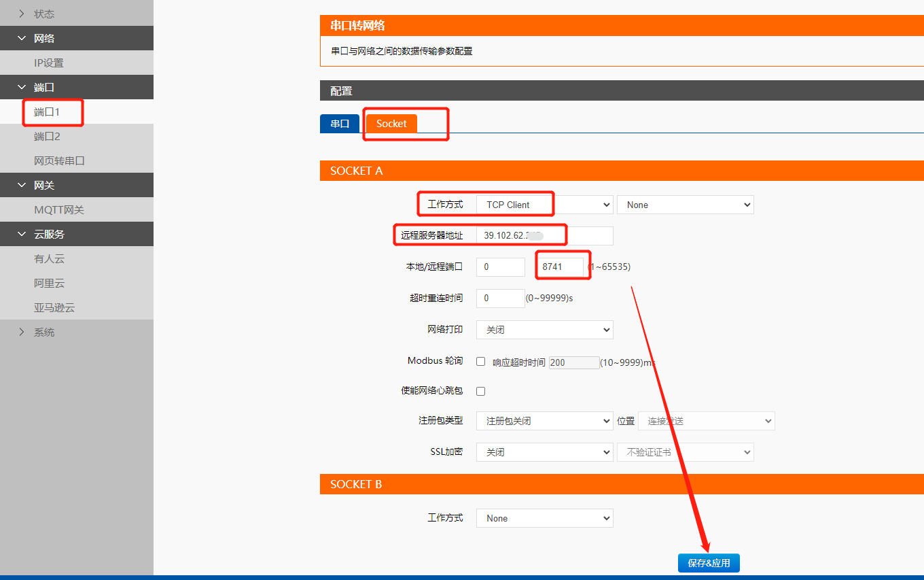Image resolution: width=924 pixels, height=580 pixels.
Task: Click the 保存&应用 button
Action: pos(709,563)
